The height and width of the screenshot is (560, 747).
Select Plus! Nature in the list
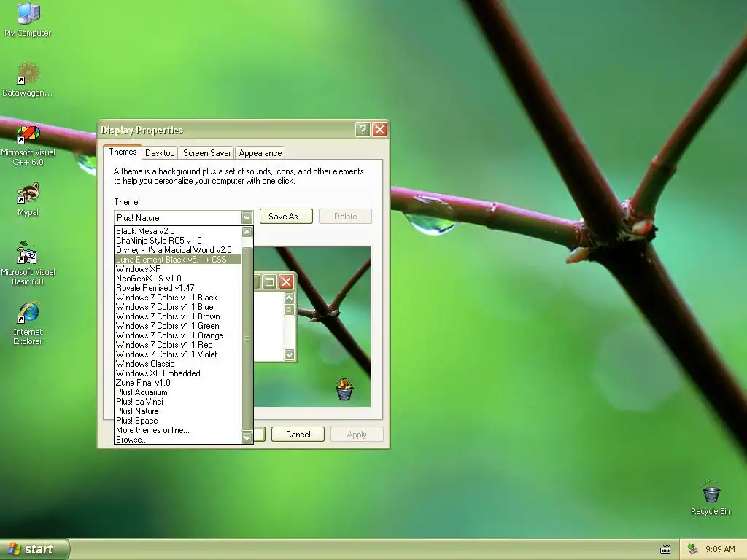178,411
